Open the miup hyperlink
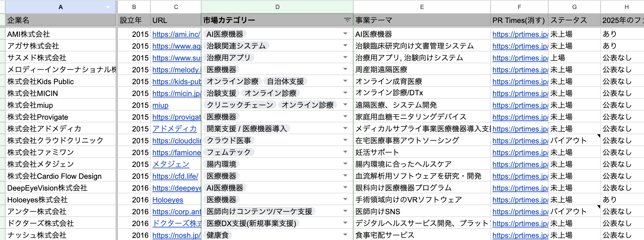 click(x=160, y=105)
